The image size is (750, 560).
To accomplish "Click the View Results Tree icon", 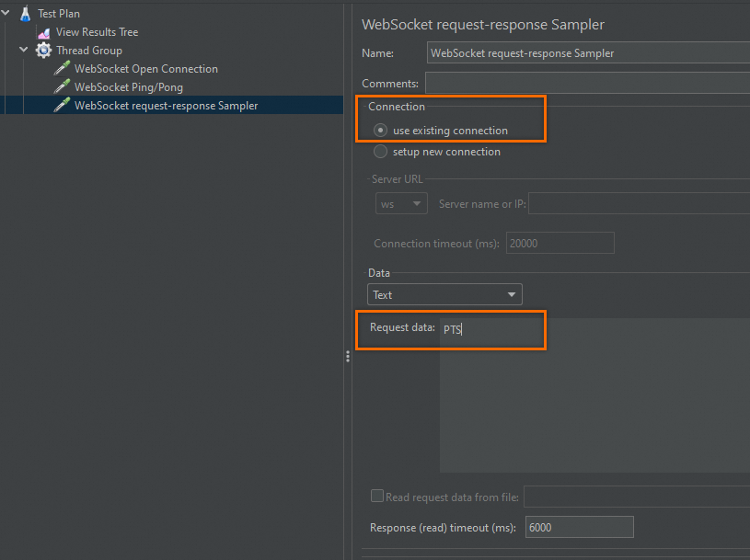I will coord(43,32).
